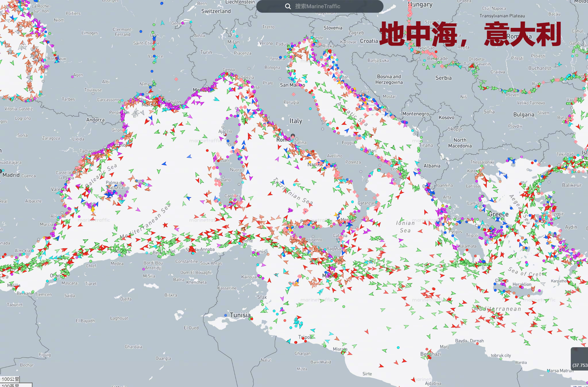This screenshot has width=588, height=387.
Task: Select the cyan arrow vessel below Milan
Action: click(x=235, y=47)
